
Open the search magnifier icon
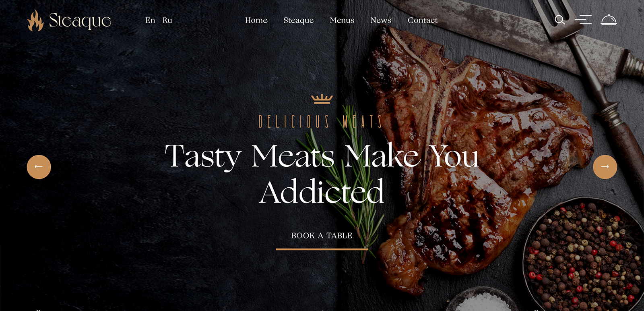click(560, 20)
